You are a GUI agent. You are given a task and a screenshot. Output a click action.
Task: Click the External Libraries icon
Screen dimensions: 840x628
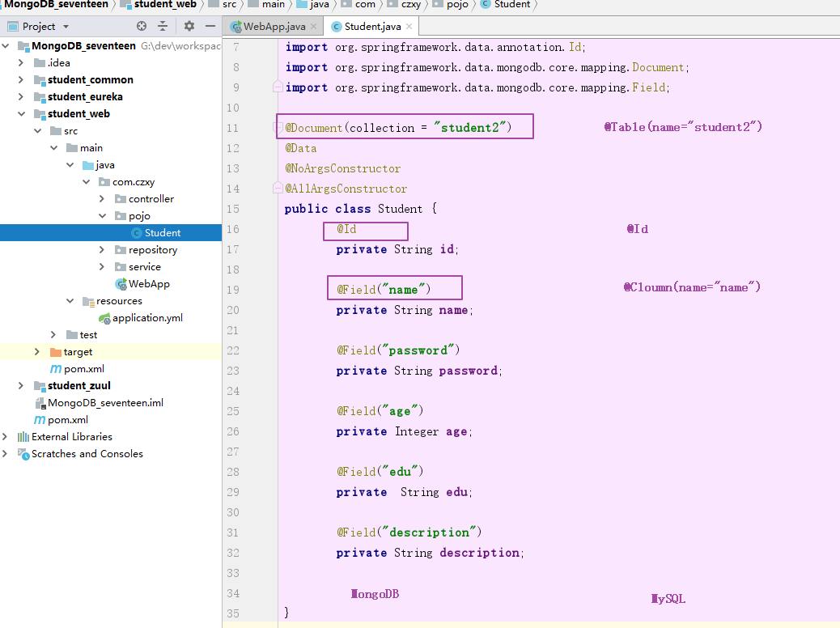click(x=23, y=437)
